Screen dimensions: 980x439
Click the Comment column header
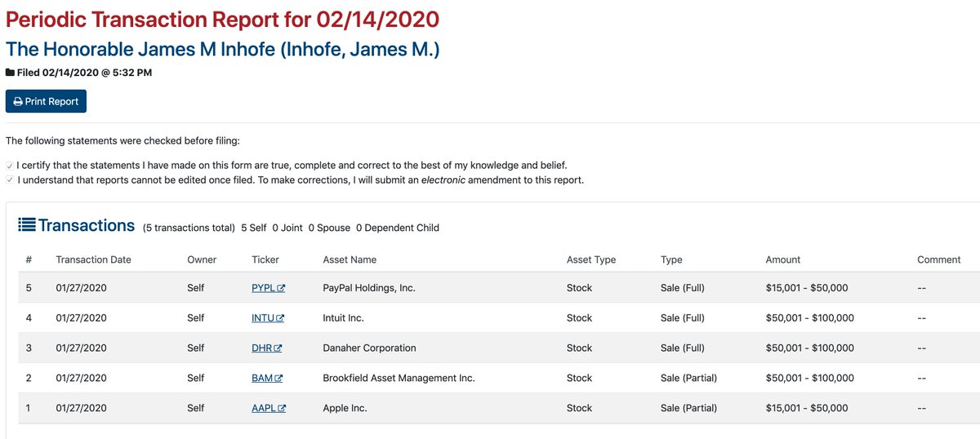click(x=939, y=259)
